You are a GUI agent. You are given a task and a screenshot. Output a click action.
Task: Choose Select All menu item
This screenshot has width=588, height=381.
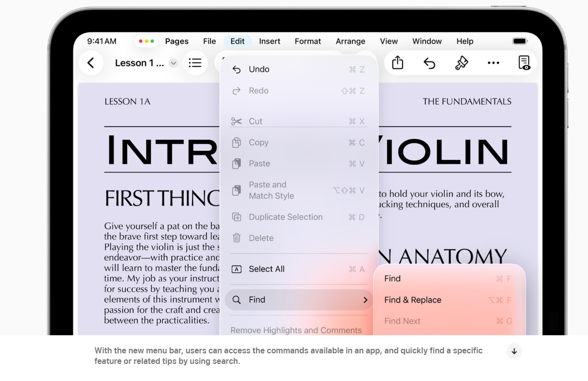pos(299,269)
